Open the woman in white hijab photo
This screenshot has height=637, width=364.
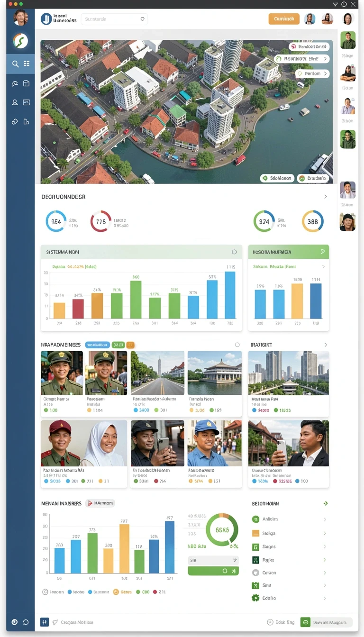(x=105, y=444)
